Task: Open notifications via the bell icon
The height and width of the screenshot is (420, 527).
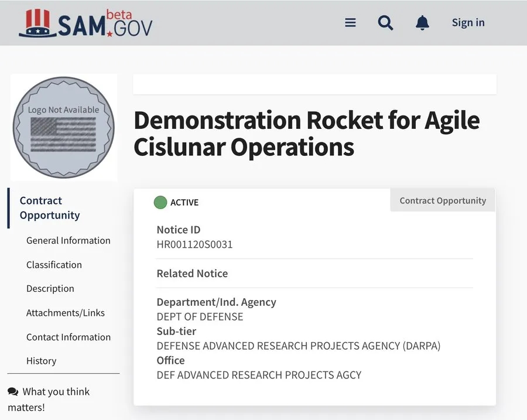Action: tap(422, 23)
